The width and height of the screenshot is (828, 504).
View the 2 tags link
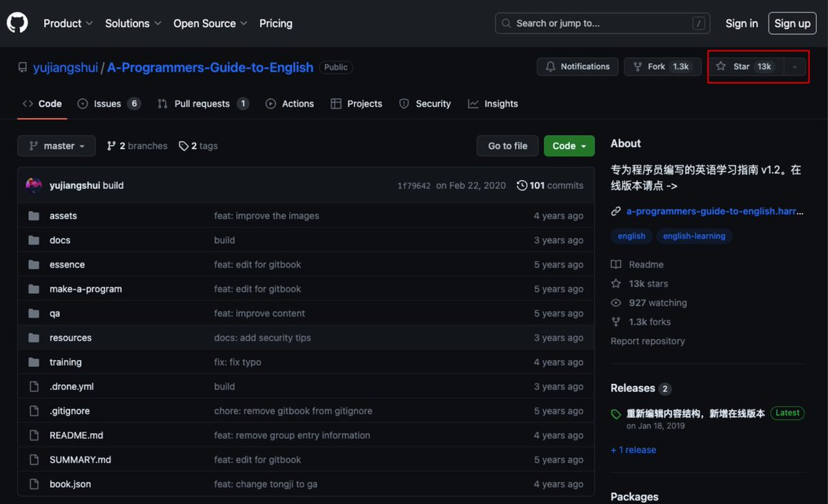[x=198, y=146]
